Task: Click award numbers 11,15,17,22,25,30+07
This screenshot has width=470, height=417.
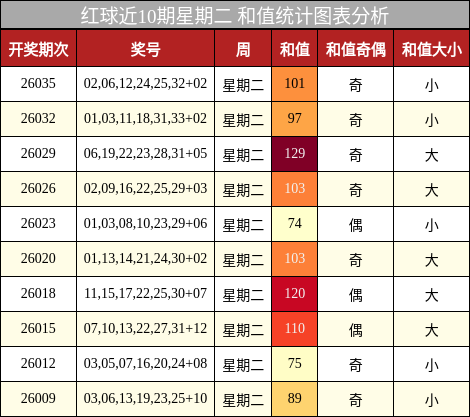Action: tap(145, 293)
